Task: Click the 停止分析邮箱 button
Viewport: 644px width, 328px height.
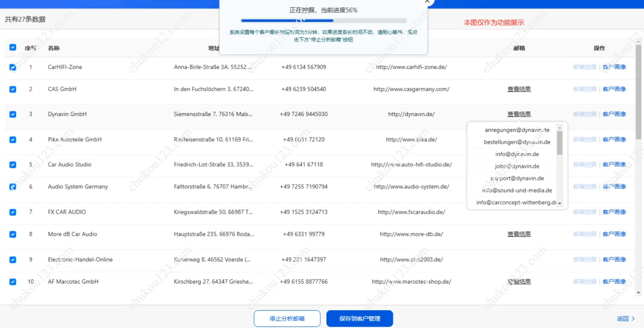Action: pyautogui.click(x=287, y=318)
